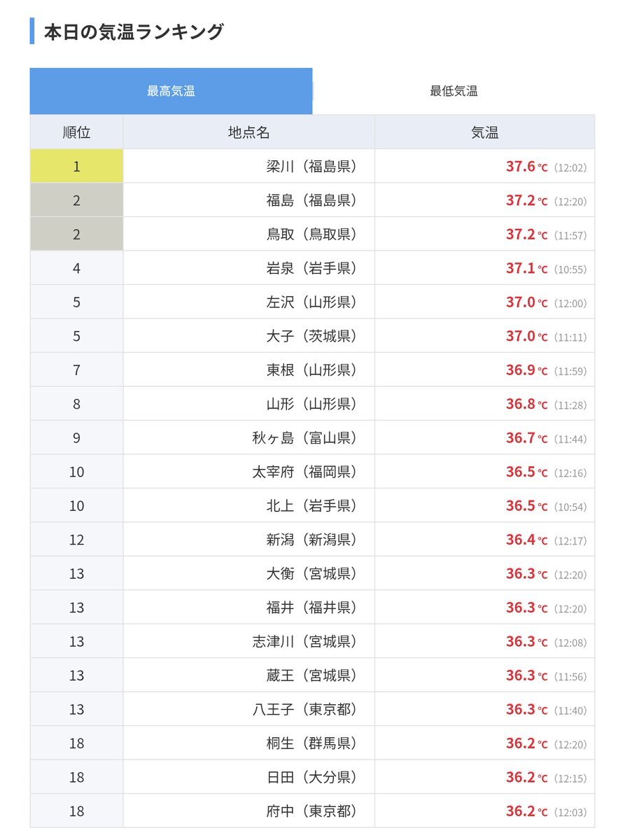Open 梁川（福島県）location entry
This screenshot has width=625, height=840.
(311, 167)
